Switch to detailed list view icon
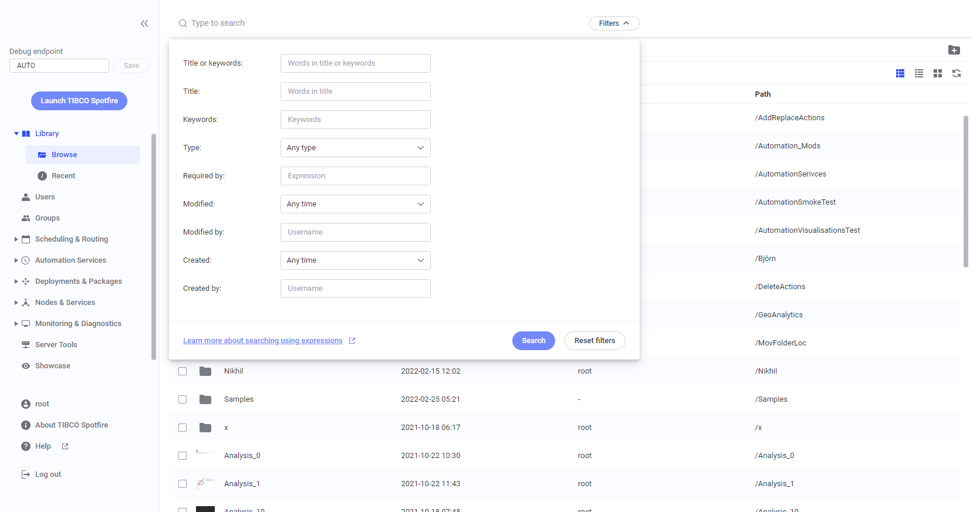980x512 pixels. [900, 73]
